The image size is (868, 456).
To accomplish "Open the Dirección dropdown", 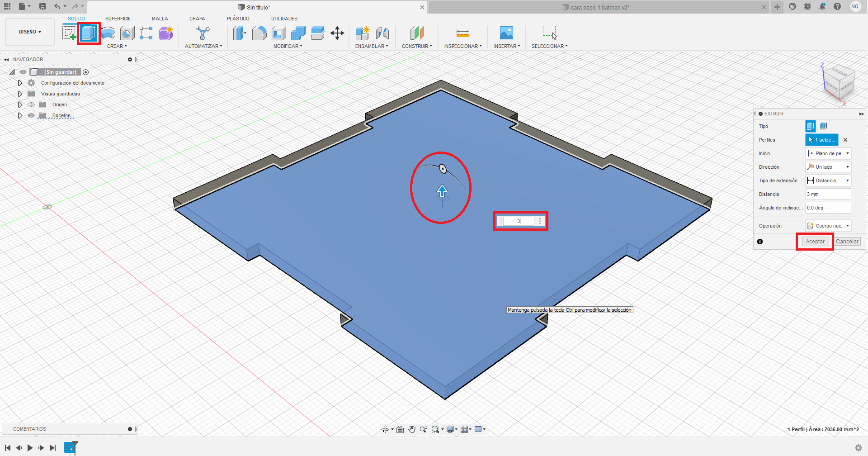I will (x=828, y=167).
